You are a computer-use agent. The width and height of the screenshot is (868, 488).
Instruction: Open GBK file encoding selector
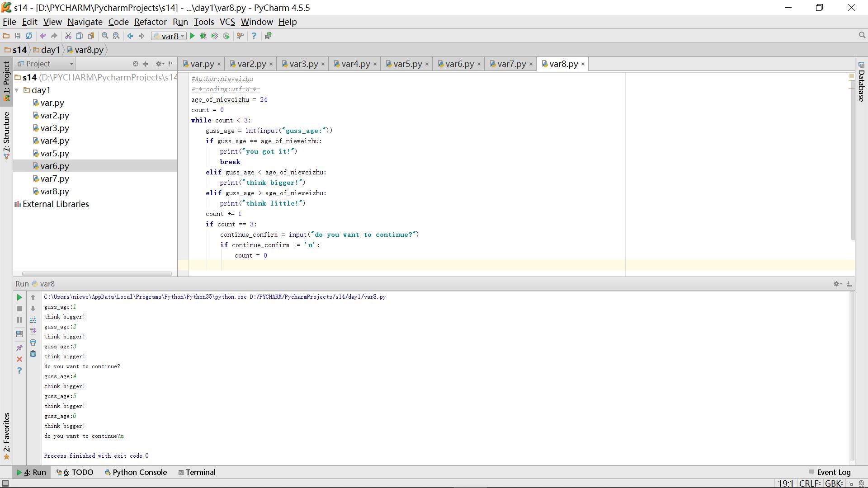pyautogui.click(x=834, y=483)
